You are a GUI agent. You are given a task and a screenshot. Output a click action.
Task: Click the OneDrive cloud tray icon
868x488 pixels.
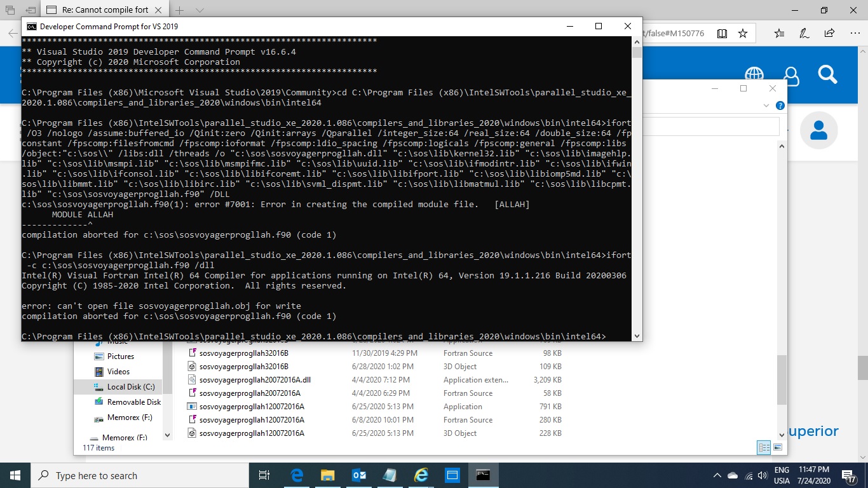tap(732, 476)
